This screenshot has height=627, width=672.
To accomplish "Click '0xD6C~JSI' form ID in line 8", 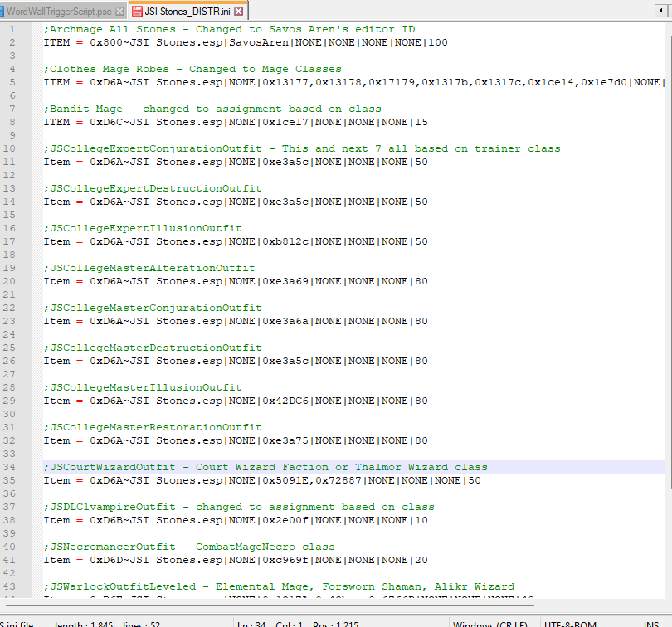I will click(x=119, y=122).
